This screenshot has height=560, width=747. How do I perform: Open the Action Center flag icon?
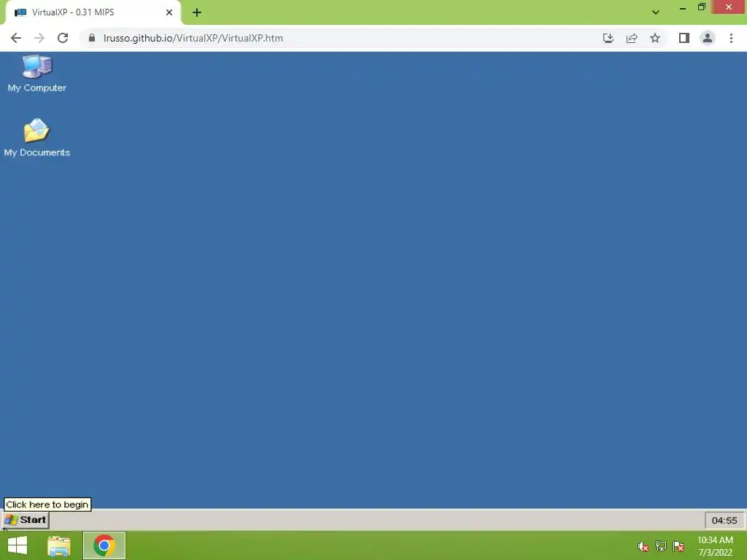[678, 546]
